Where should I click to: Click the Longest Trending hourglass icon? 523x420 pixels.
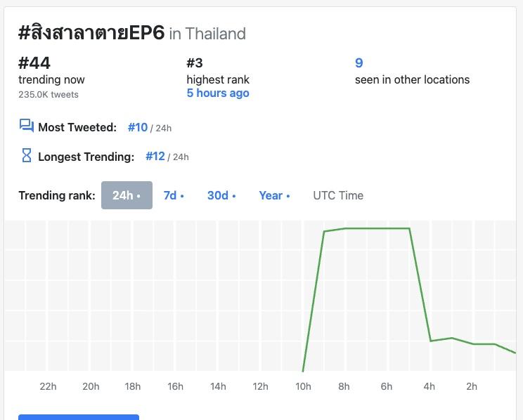click(27, 156)
